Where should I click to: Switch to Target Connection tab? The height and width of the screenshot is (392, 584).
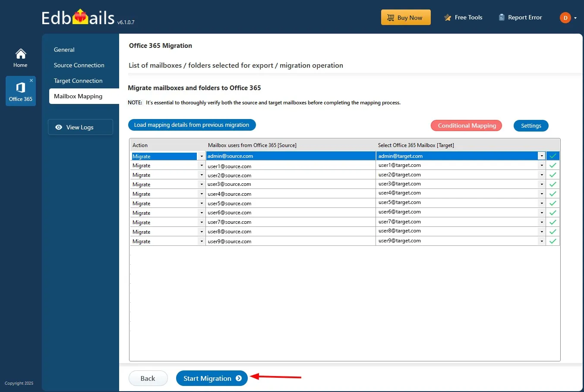coord(78,81)
